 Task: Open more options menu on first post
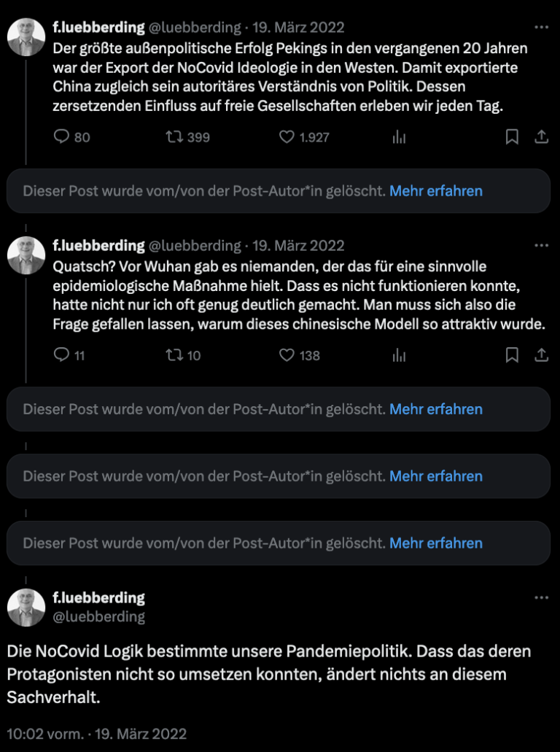[541, 28]
